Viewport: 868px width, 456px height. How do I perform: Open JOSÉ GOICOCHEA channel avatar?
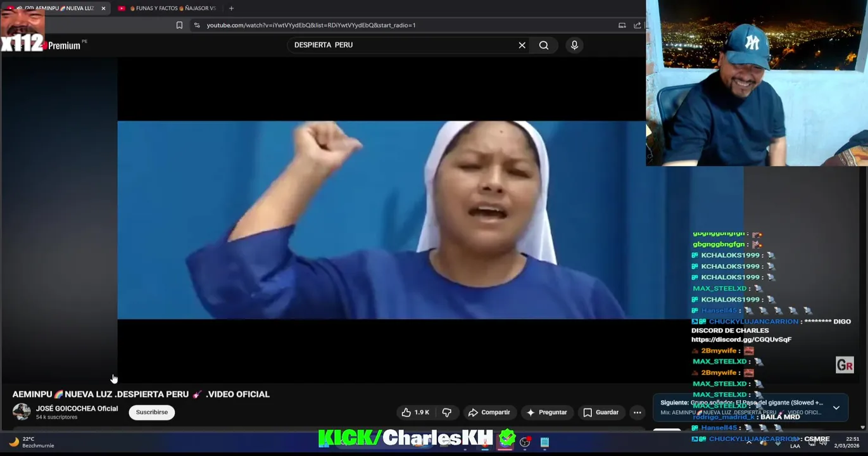click(x=22, y=412)
